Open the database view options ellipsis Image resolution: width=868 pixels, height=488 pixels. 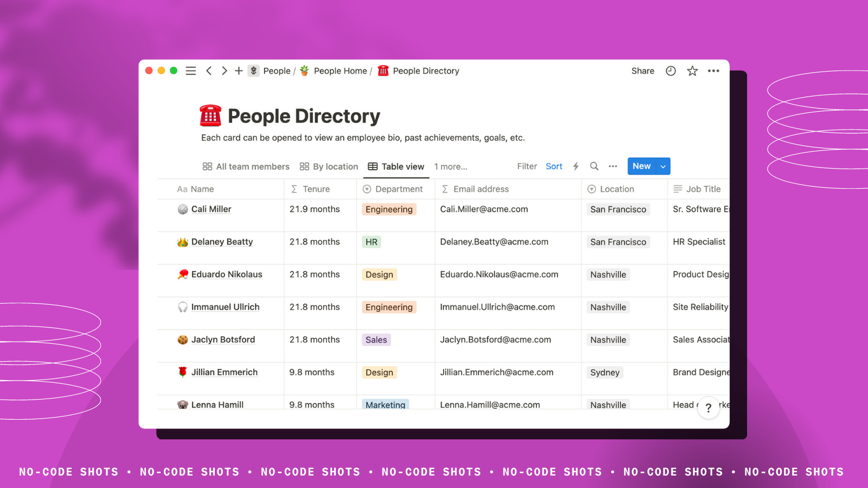[x=613, y=166]
